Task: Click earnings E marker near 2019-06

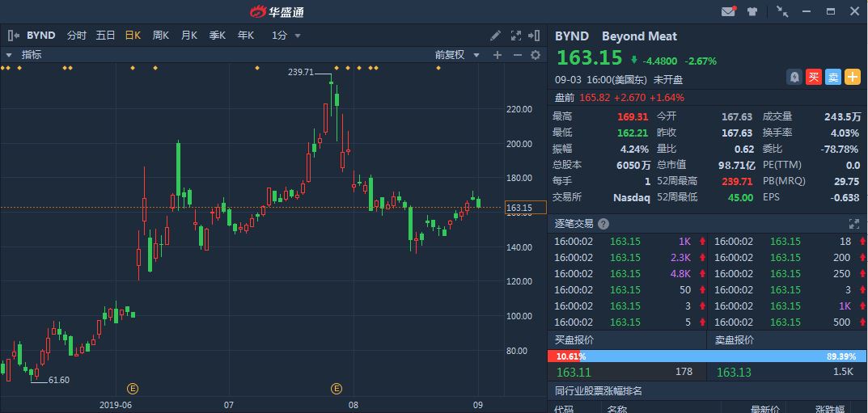Action: coord(132,388)
